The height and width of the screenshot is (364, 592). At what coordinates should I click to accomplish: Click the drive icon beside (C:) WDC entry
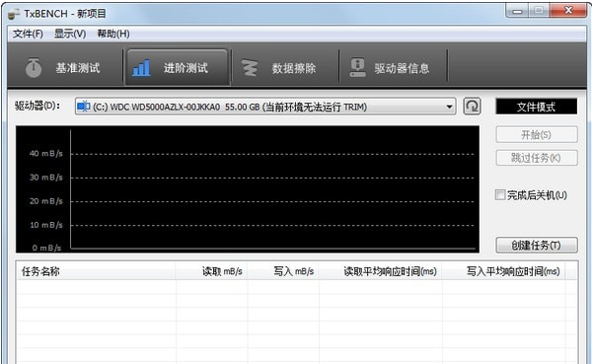click(x=83, y=107)
